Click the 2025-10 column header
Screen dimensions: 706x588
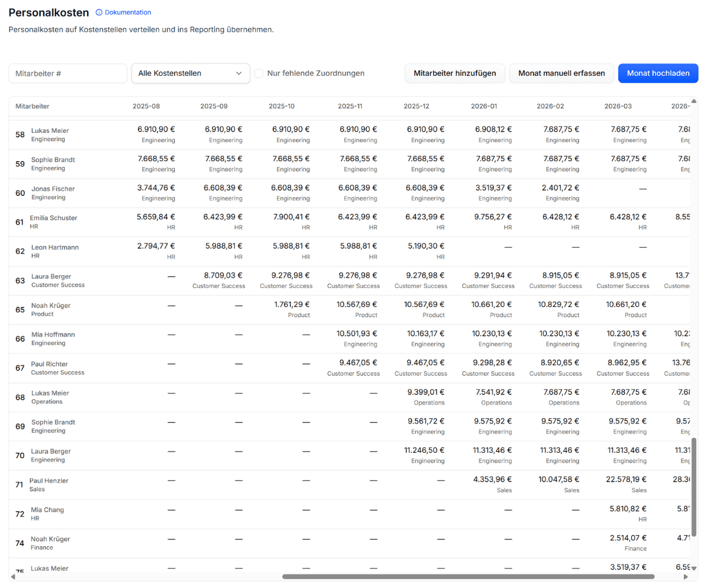(282, 106)
